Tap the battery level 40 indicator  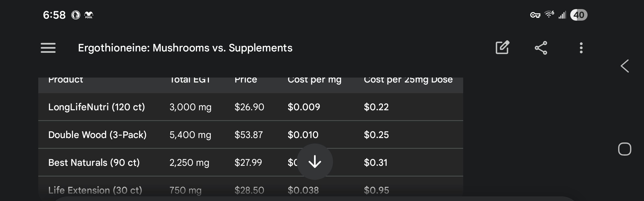point(578,15)
